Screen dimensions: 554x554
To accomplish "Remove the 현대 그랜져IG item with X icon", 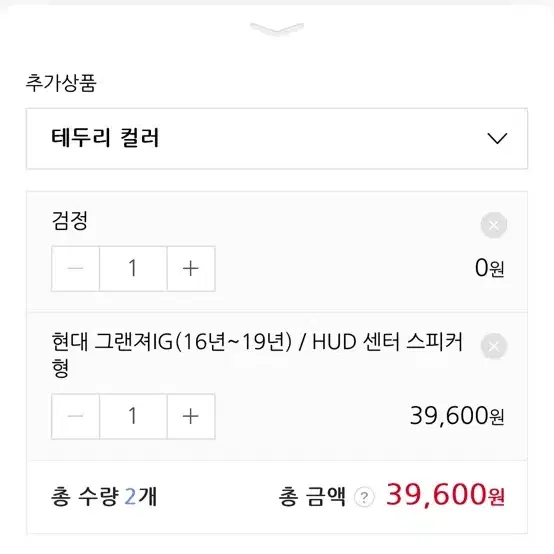I will point(494,346).
